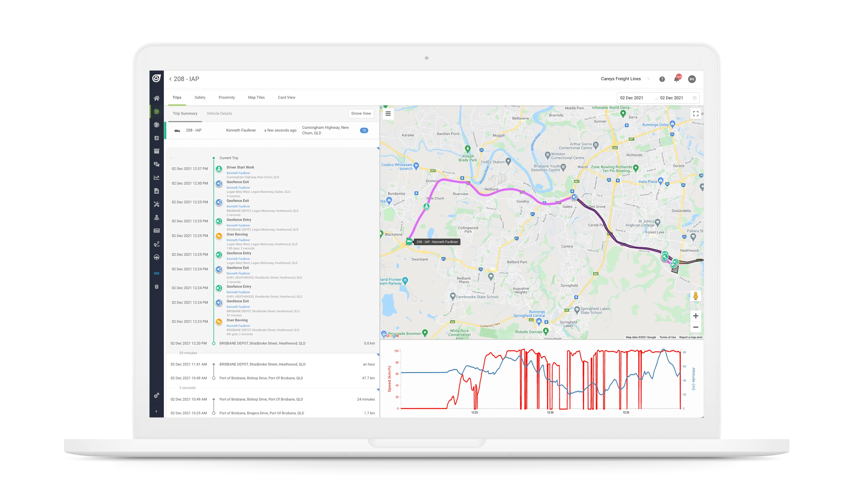
Task: Click the blue 76 badge on vehicle row
Action: 364,130
